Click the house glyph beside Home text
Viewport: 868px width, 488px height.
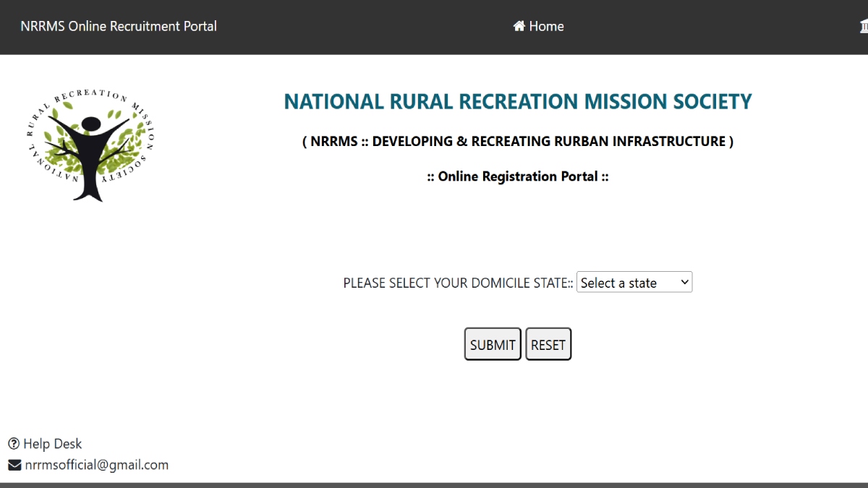pos(519,25)
